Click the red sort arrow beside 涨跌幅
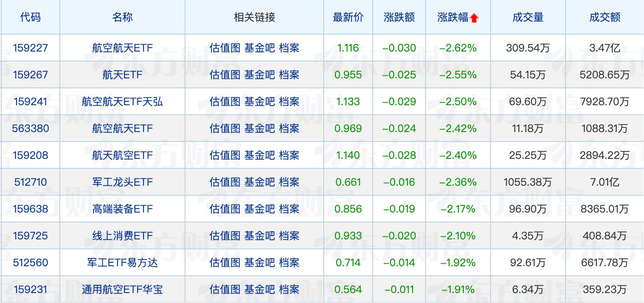Screen dimensions: 644x303 [474, 18]
